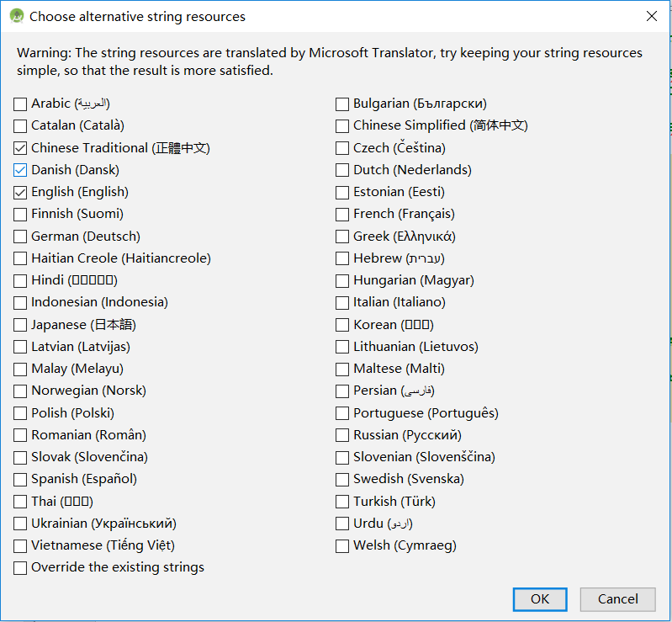This screenshot has height=622, width=672.
Task: Select the Polish (Polski) checkbox
Action: (x=20, y=413)
